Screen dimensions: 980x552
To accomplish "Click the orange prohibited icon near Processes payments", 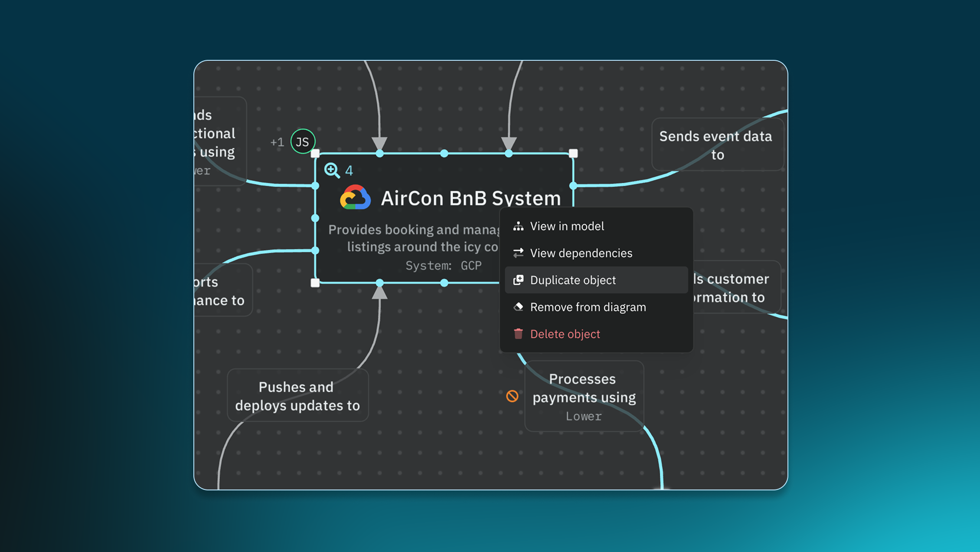I will (x=512, y=396).
